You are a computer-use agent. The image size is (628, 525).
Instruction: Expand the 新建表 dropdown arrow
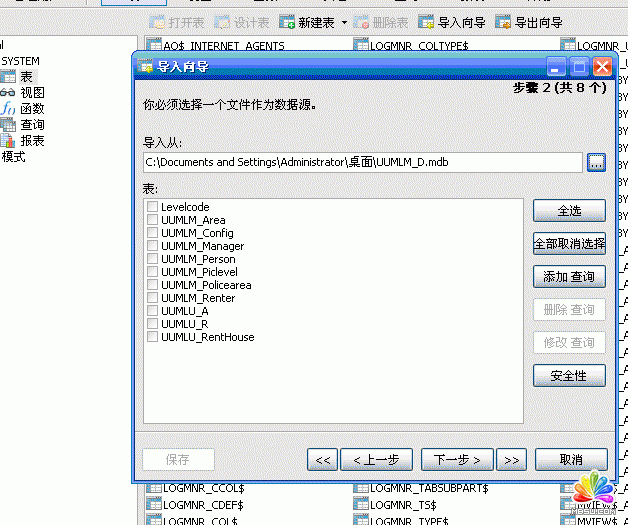(344, 21)
